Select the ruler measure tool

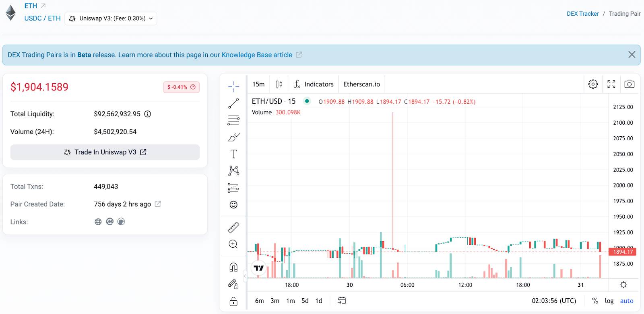pos(233,228)
